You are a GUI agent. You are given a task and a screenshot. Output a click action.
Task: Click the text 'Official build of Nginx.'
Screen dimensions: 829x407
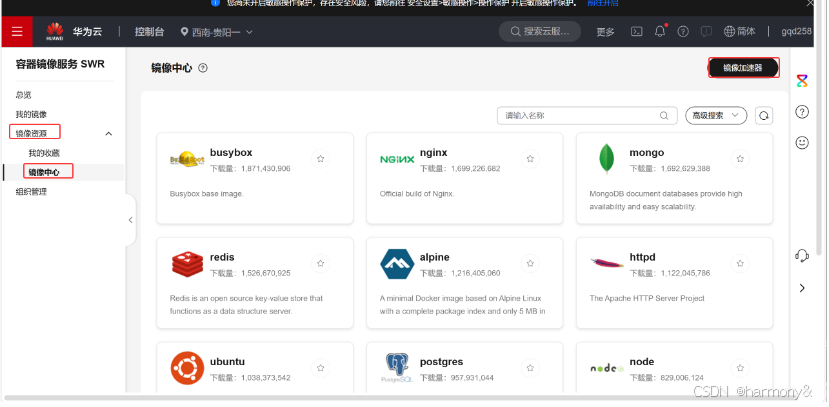click(417, 194)
